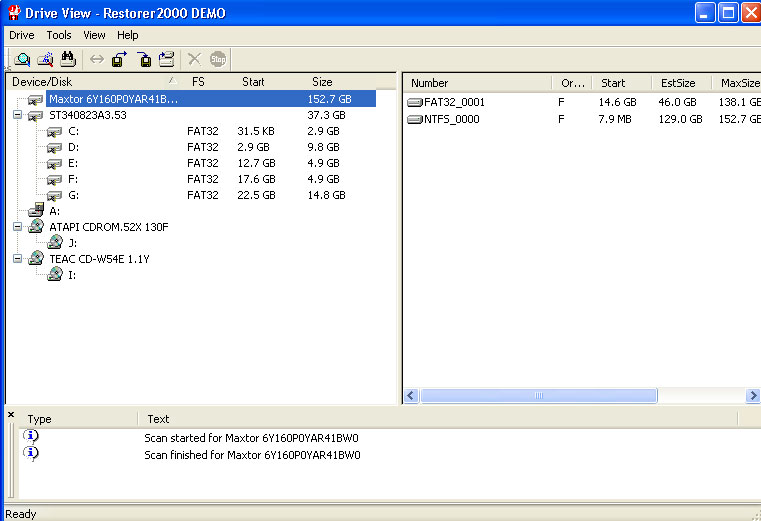This screenshot has height=521, width=761.
Task: Select the E: FAT32 partition
Action: coord(73,163)
